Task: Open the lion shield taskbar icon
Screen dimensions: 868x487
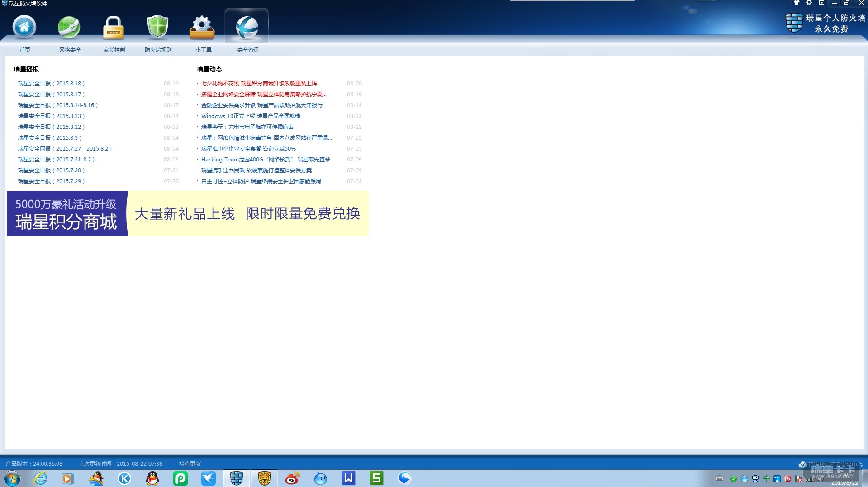Action: [x=265, y=478]
